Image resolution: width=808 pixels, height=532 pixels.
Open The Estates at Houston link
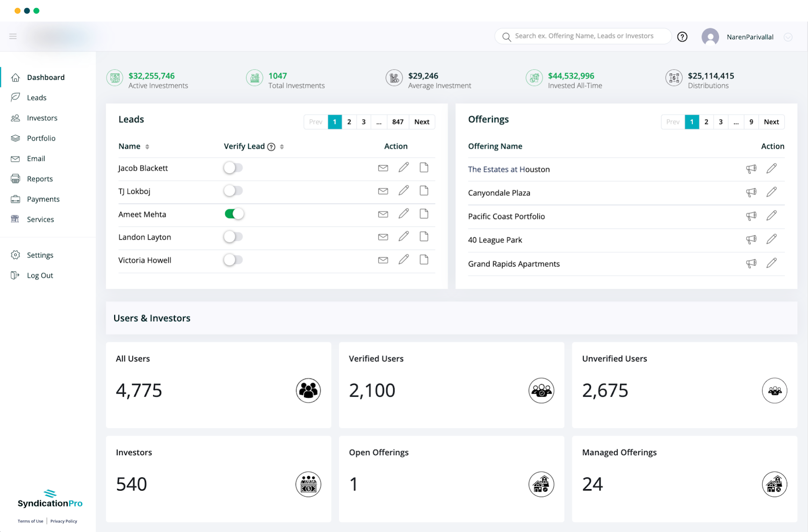pyautogui.click(x=509, y=170)
